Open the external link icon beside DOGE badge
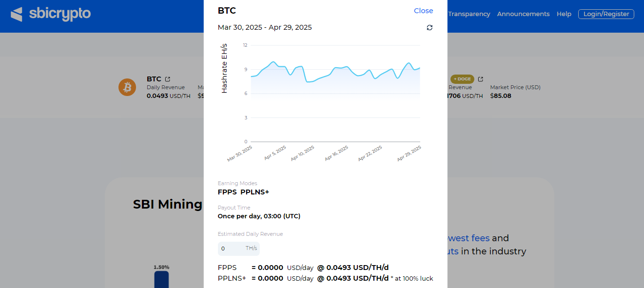The height and width of the screenshot is (288, 644). click(480, 79)
